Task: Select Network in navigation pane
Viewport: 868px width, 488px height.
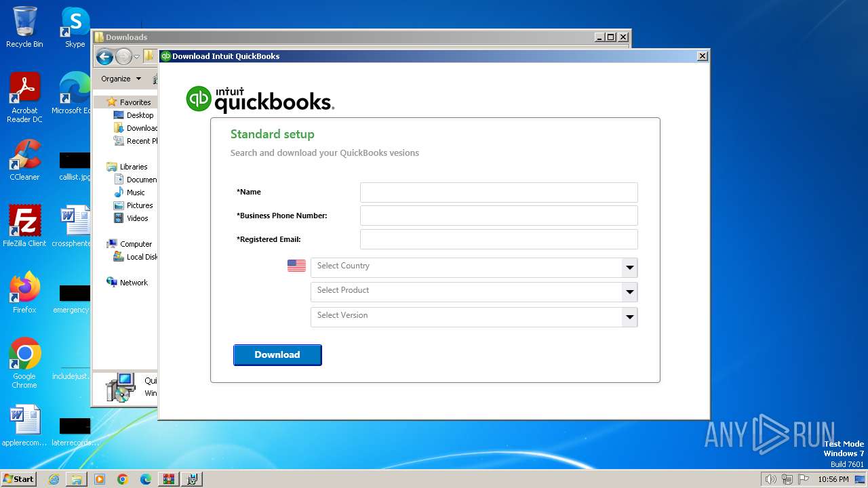Action: 127,283
